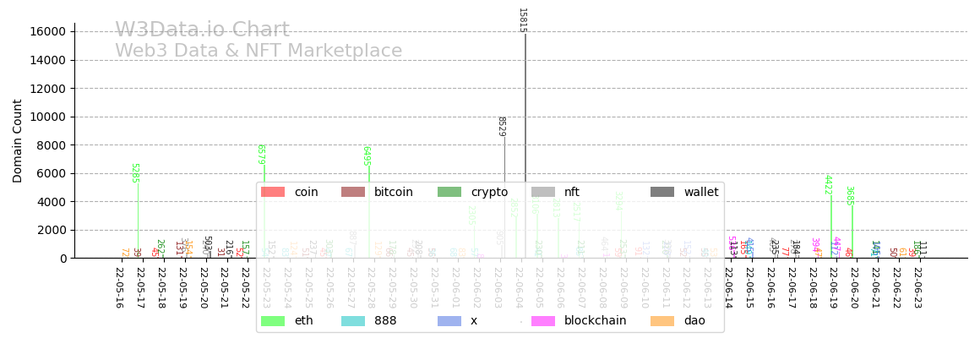Click the 8529 bar value label
The width and height of the screenshot is (980, 338).
click(501, 126)
